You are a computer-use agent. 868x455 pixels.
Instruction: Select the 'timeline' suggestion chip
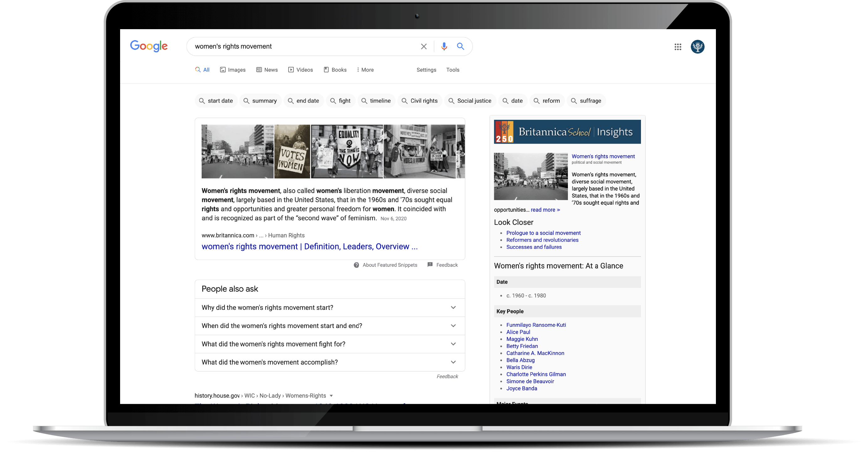click(376, 101)
